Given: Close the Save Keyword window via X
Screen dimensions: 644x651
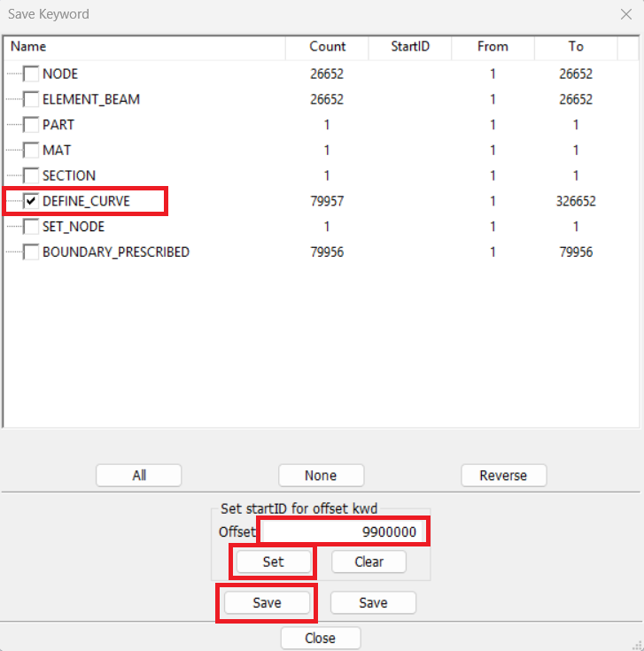Looking at the screenshot, I should 626,14.
